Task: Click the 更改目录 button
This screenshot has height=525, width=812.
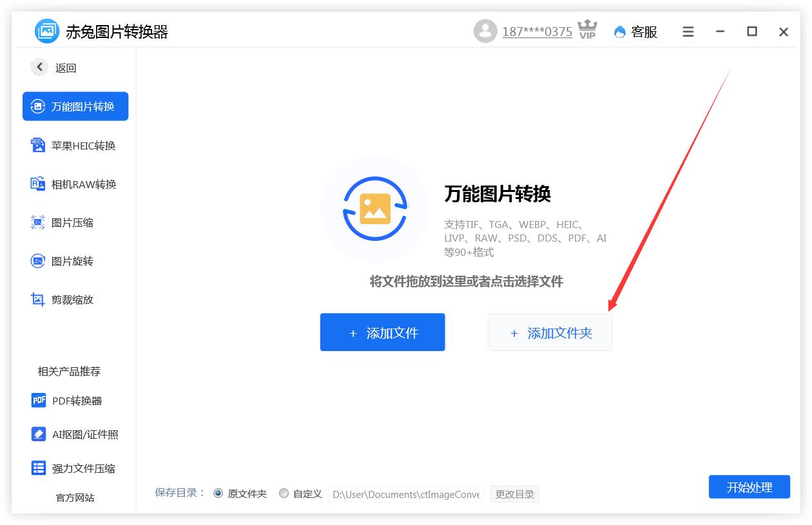Action: (x=514, y=494)
